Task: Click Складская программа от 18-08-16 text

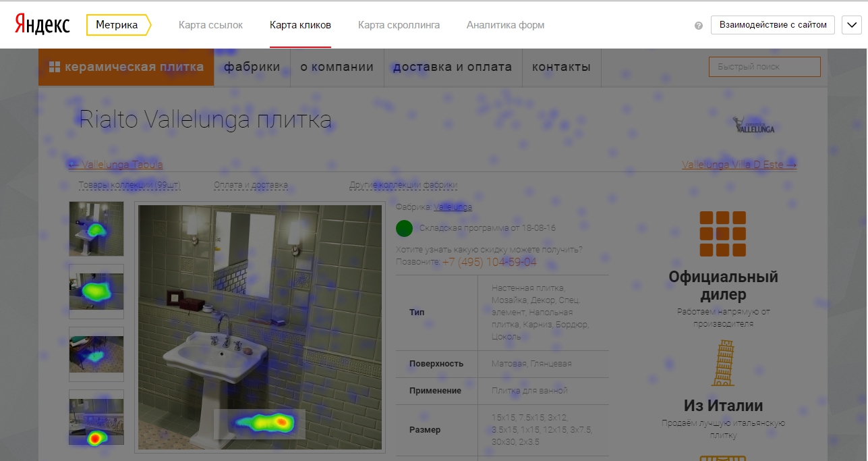Action: pyautogui.click(x=488, y=228)
